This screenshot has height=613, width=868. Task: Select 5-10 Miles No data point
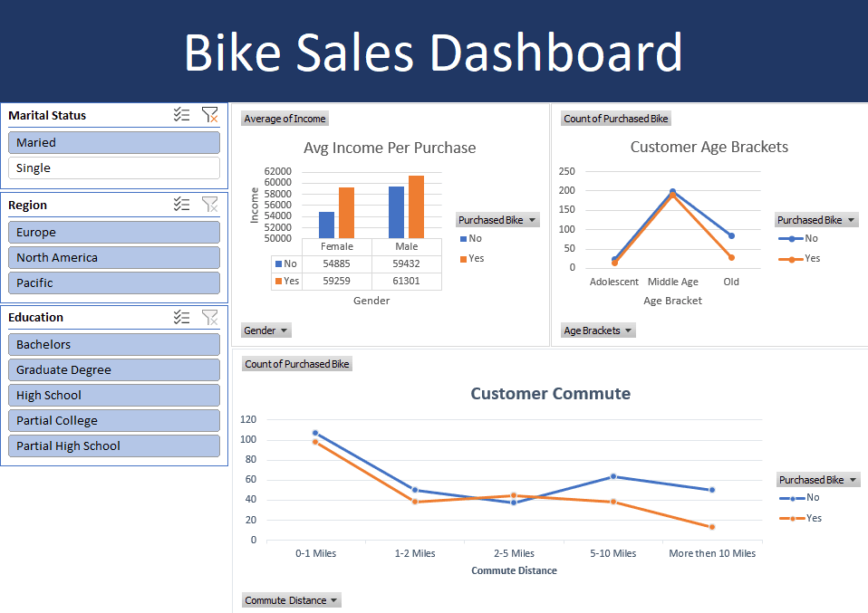point(613,476)
